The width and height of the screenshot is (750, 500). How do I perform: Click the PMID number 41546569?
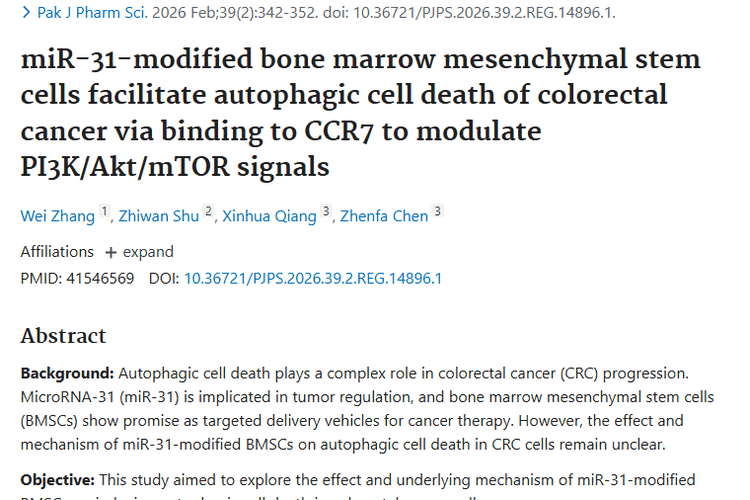(x=99, y=278)
